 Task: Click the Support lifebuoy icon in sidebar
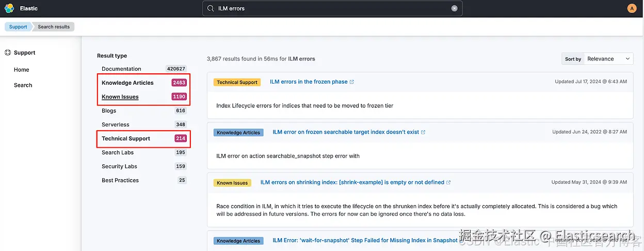coord(8,53)
